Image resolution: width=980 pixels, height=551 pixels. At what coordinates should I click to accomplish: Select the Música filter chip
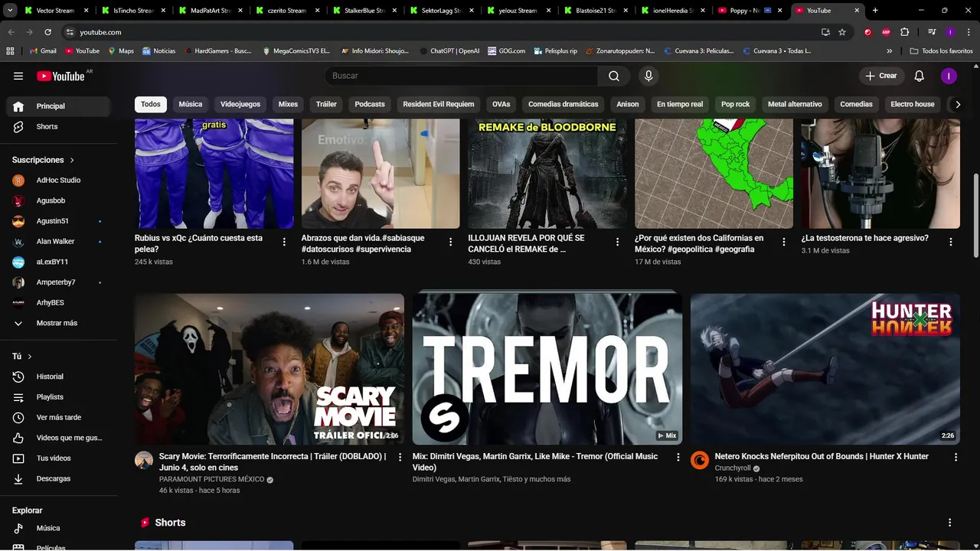click(191, 104)
